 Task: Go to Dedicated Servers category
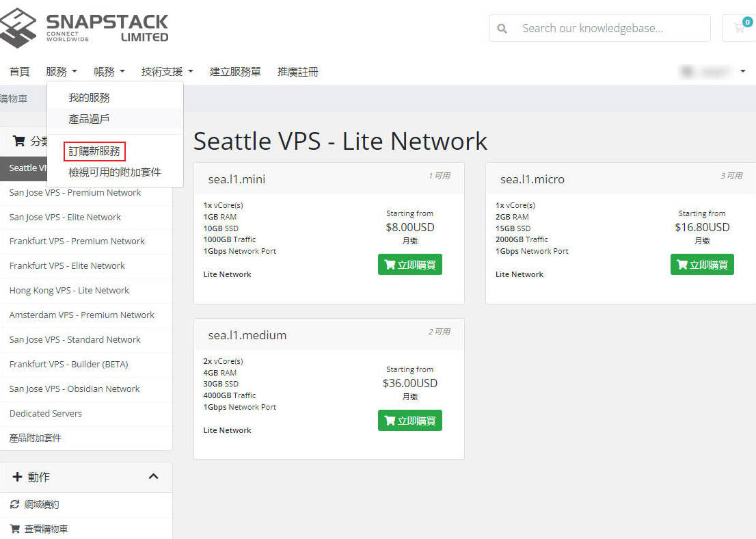coord(46,413)
